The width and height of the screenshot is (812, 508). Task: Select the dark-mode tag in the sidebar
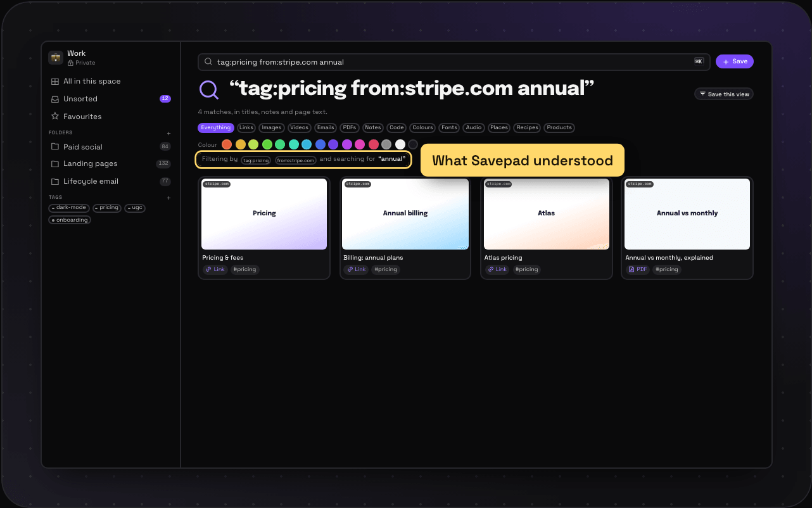click(69, 208)
